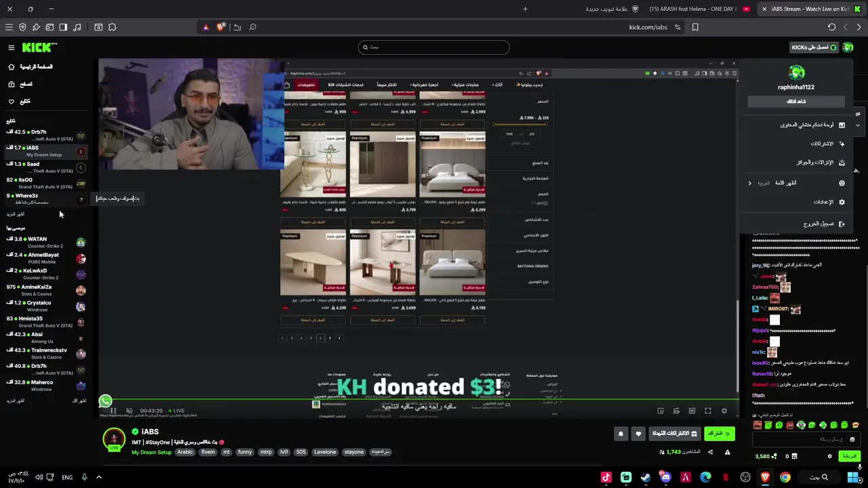The height and width of the screenshot is (488, 868).
Task: Open chat settings gear icon
Action: point(829,456)
